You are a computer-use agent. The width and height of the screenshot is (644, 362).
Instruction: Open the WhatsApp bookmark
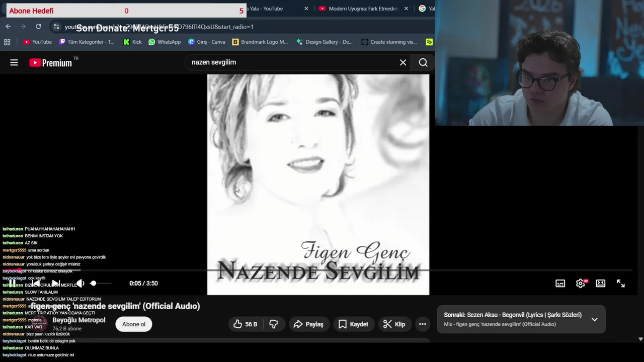(165, 42)
